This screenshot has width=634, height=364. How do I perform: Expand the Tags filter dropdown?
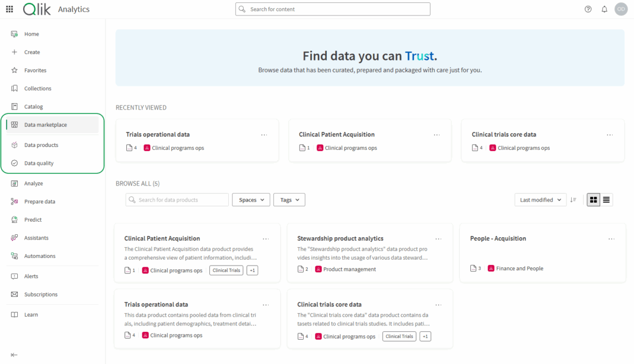(x=289, y=199)
